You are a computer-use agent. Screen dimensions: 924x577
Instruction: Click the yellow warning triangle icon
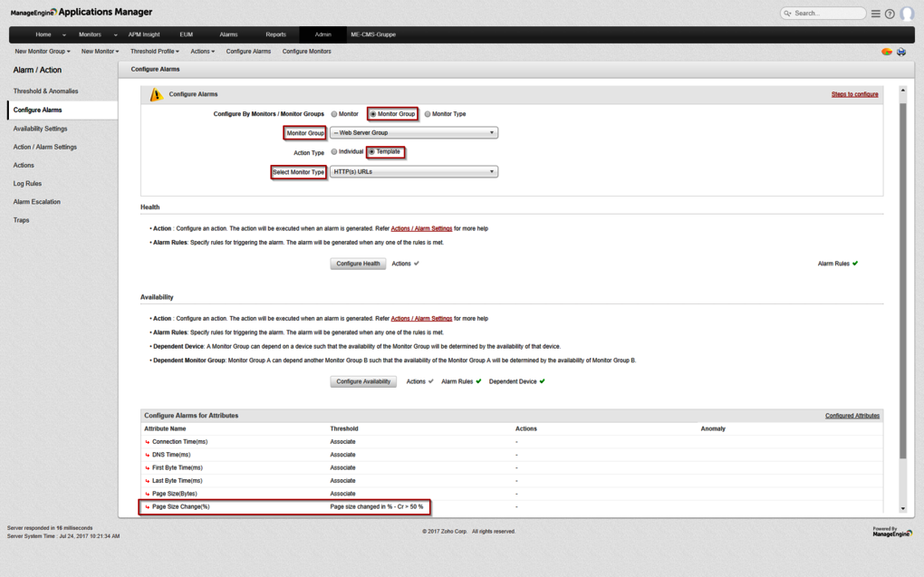pyautogui.click(x=156, y=94)
